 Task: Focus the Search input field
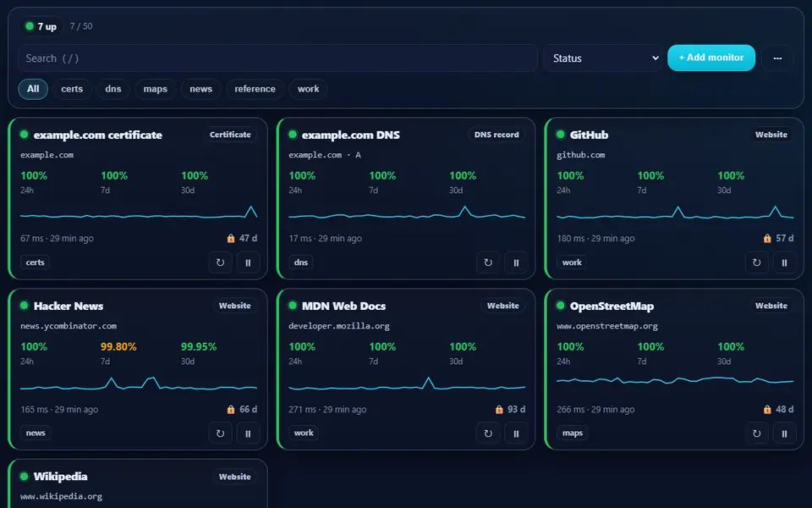click(x=277, y=58)
